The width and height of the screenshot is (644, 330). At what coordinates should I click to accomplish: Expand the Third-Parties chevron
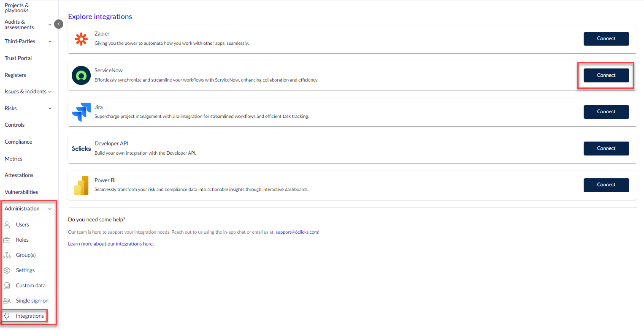tap(50, 41)
